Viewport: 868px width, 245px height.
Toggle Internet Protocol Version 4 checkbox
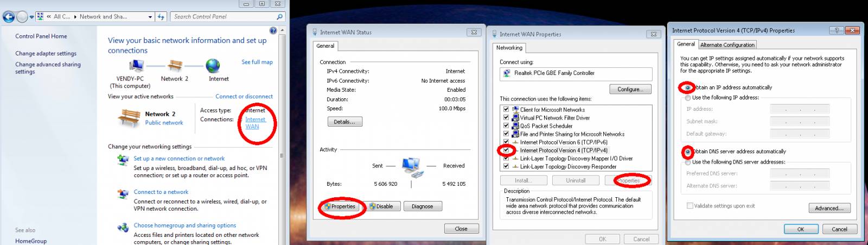[506, 150]
